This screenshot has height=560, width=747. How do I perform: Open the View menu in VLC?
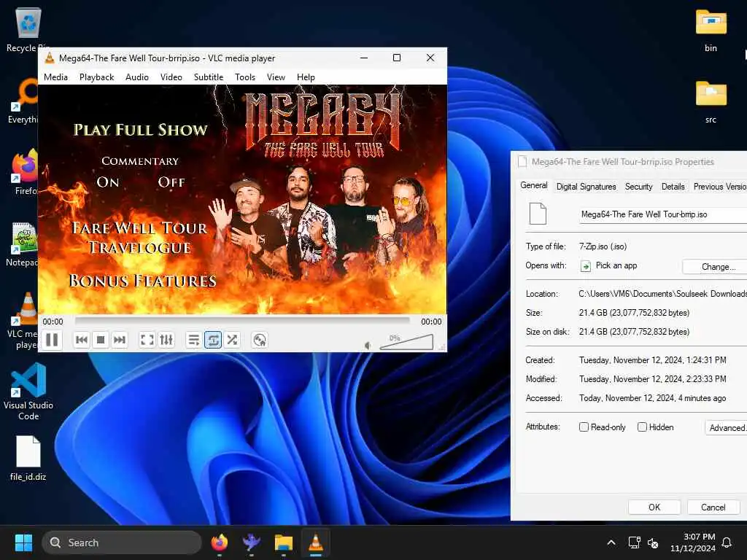tap(276, 77)
